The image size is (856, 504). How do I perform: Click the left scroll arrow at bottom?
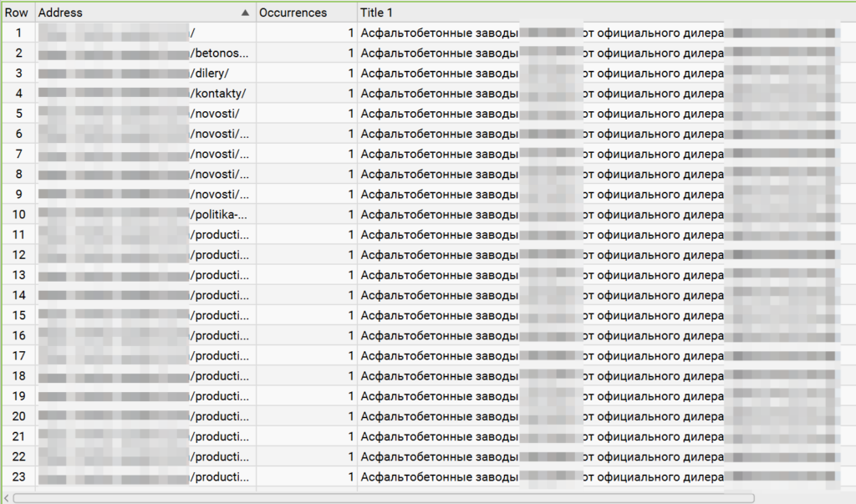[x=8, y=498]
